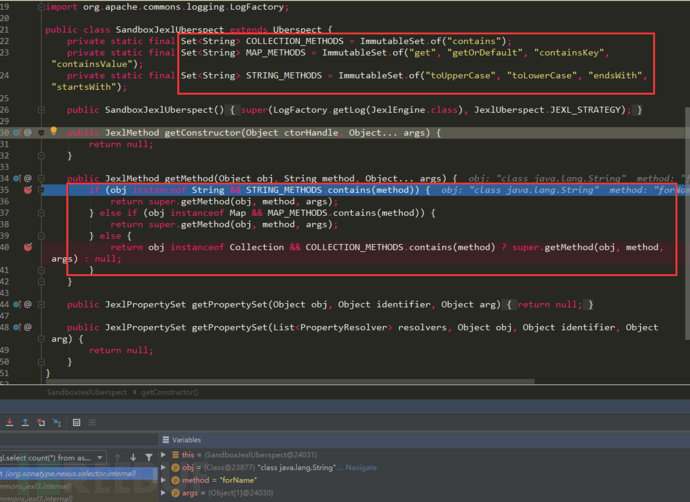Click the override marker on line 30
Image resolution: width=690 pixels, height=502 pixels.
coord(17,132)
